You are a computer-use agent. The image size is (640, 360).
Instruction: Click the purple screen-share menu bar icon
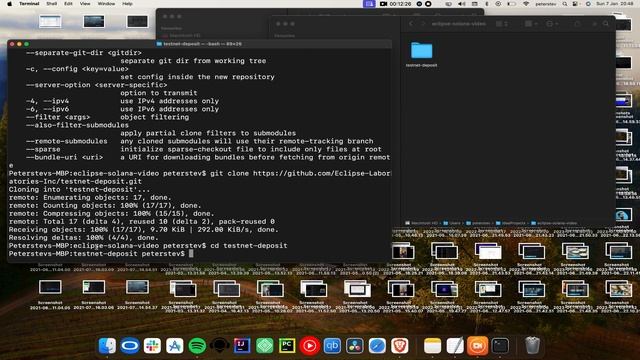coord(369,4)
